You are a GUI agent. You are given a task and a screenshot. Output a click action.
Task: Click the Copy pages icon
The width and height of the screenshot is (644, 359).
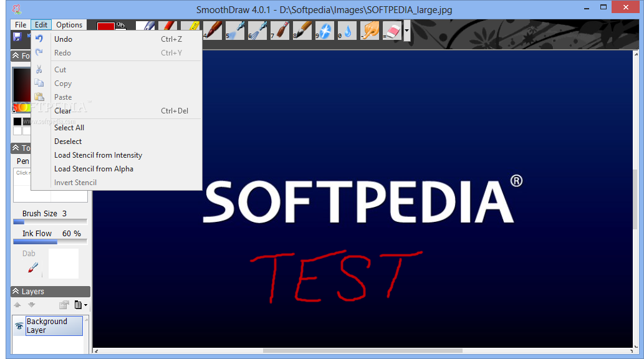(x=39, y=83)
